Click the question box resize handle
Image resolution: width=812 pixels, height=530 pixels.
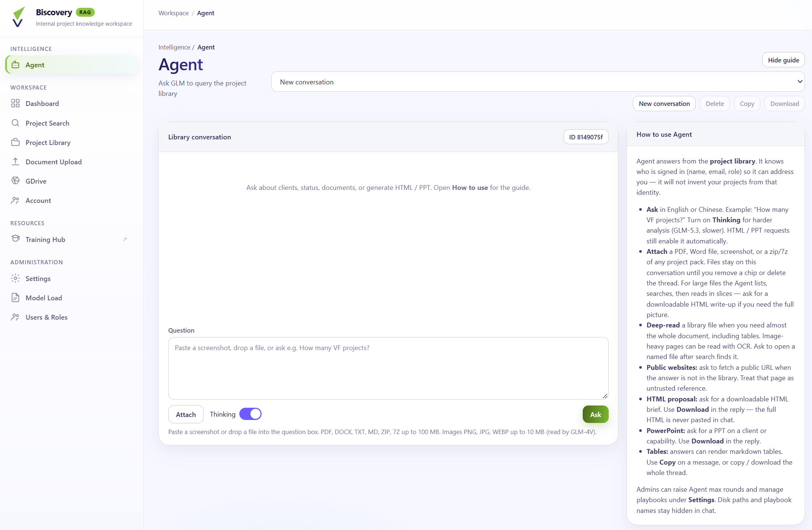click(605, 396)
